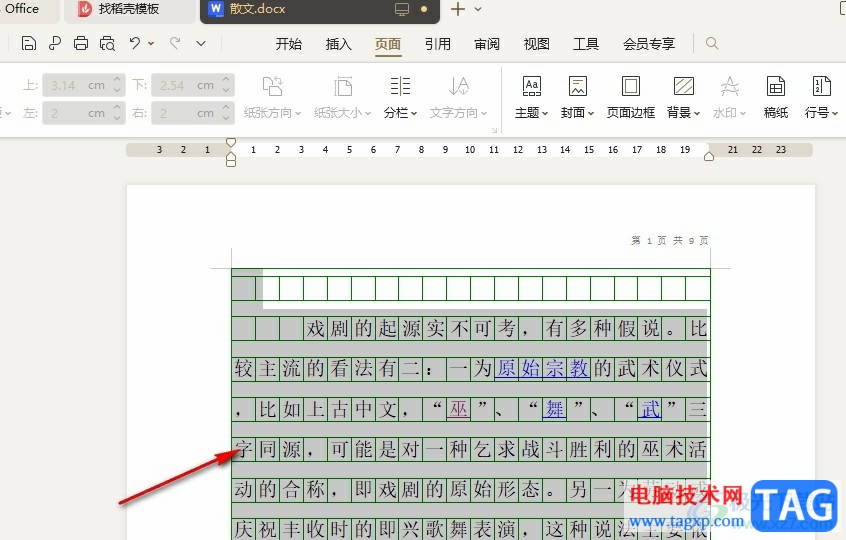Expand the quick access toolbar customize chevron

[201, 43]
